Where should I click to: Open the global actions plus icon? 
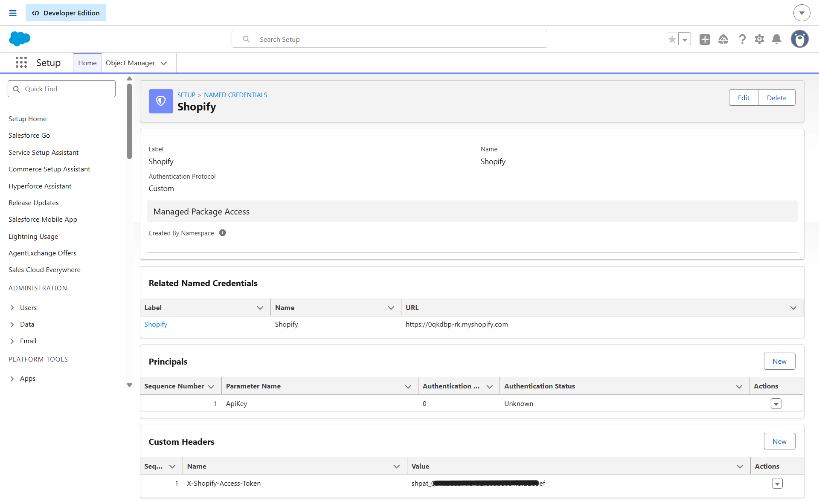click(x=705, y=39)
